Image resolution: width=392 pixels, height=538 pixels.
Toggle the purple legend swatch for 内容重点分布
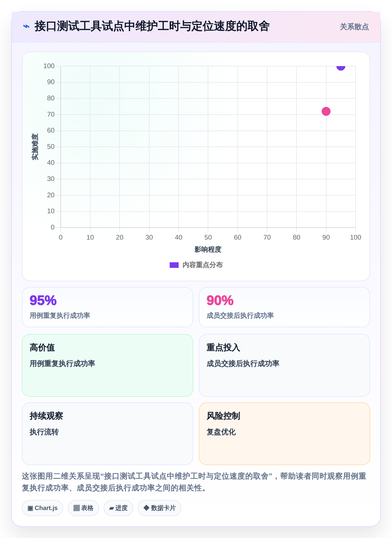(x=174, y=265)
